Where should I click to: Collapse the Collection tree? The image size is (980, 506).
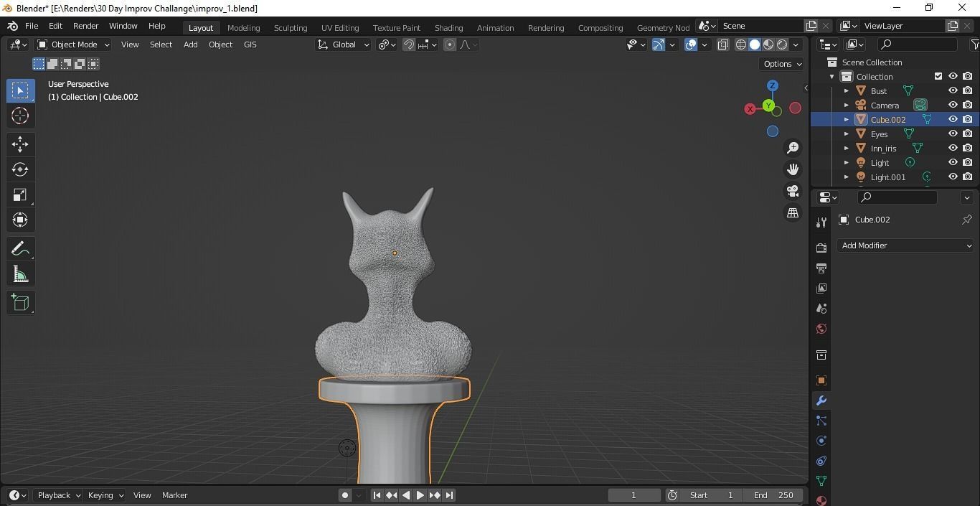832,77
